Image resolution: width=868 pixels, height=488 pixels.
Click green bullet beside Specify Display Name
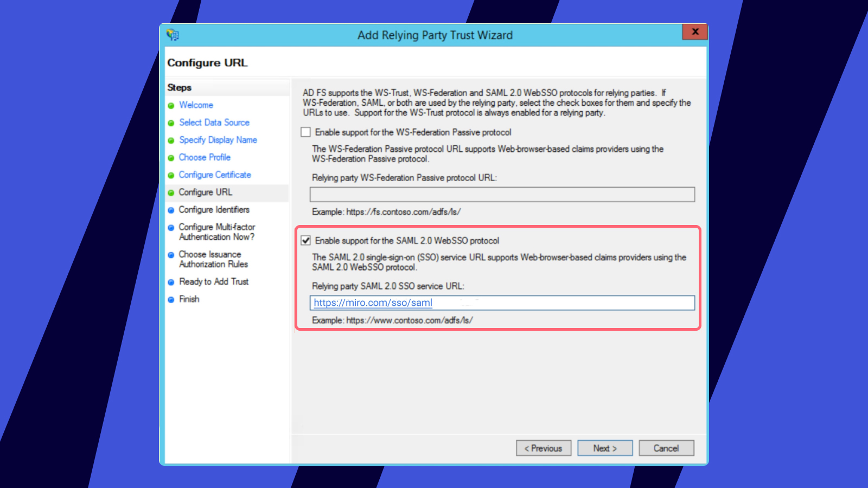[x=171, y=140]
